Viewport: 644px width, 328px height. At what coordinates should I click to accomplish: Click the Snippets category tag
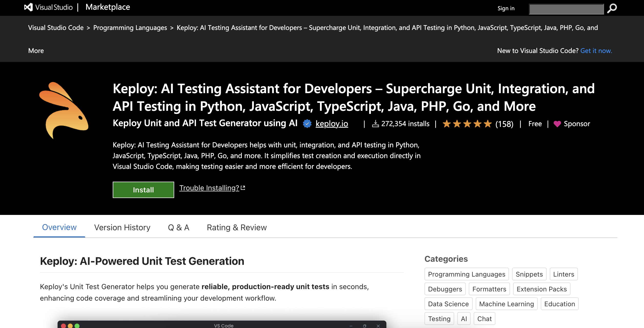coord(529,274)
